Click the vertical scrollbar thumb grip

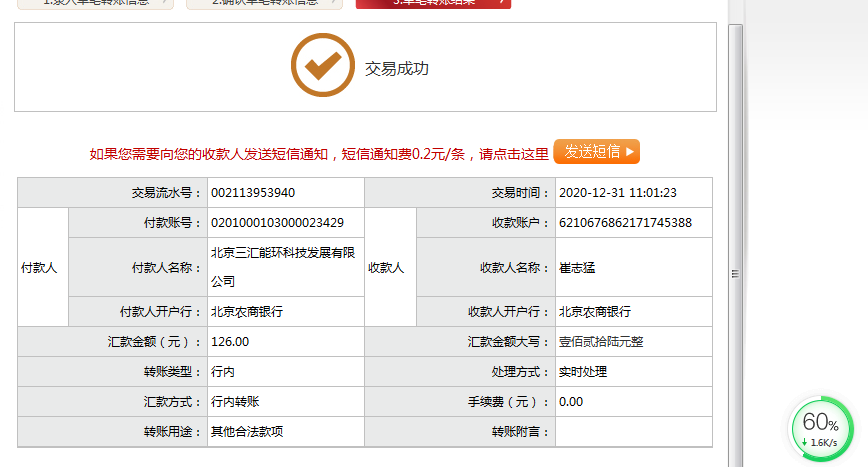coord(736,273)
